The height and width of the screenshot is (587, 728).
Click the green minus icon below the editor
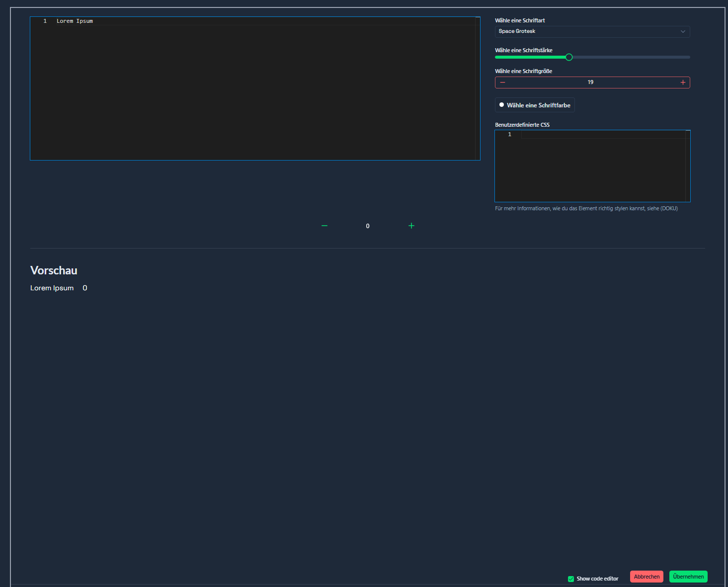pos(324,226)
